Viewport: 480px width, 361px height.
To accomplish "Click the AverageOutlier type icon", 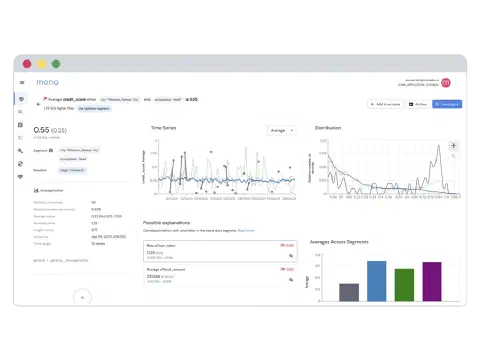I will click(36, 190).
